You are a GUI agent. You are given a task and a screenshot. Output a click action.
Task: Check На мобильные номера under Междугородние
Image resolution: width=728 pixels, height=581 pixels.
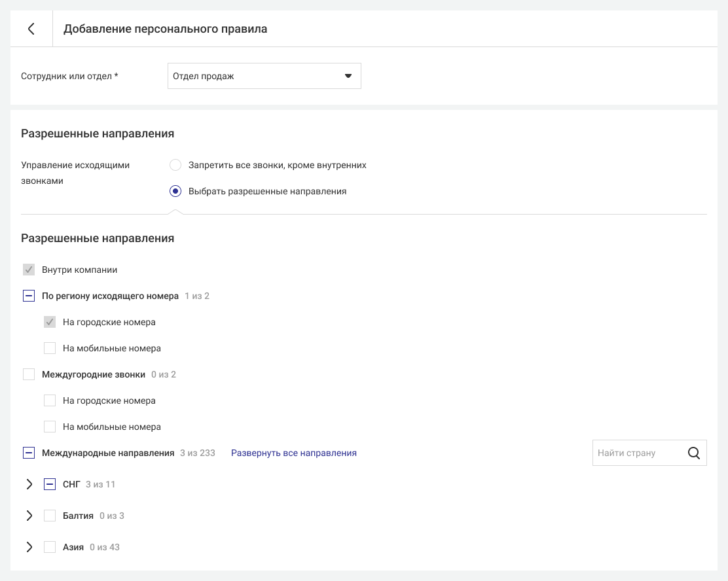[x=50, y=427]
